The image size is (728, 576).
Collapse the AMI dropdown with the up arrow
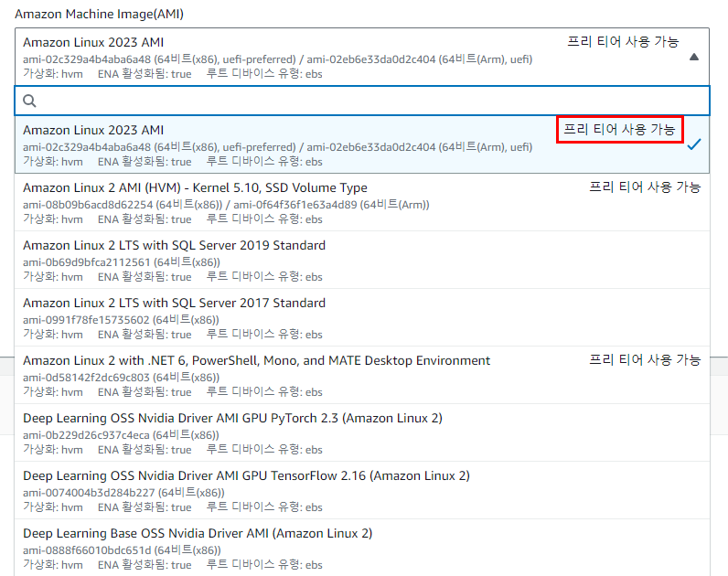point(694,57)
